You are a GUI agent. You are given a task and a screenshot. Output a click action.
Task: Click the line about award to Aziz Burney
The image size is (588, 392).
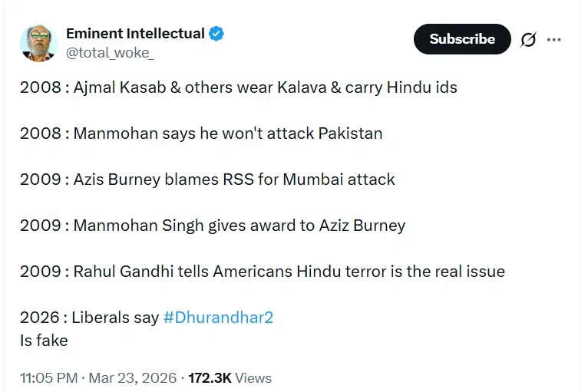tap(213, 226)
